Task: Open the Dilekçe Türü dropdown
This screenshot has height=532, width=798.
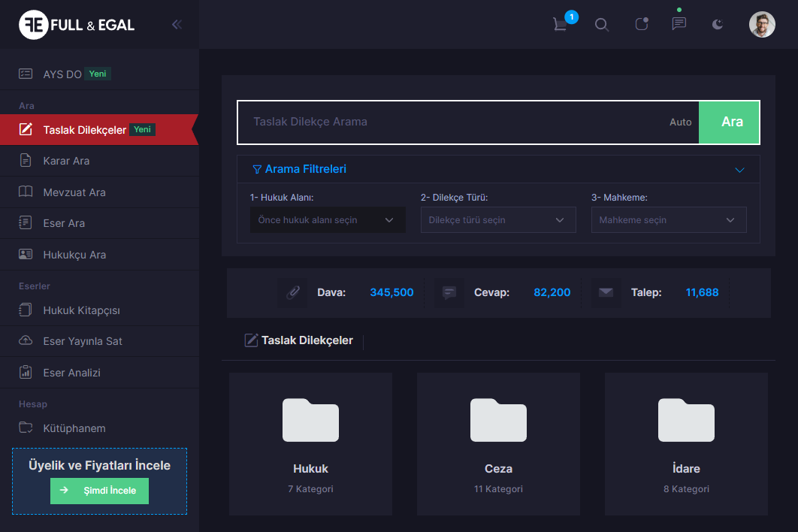Action: [497, 220]
